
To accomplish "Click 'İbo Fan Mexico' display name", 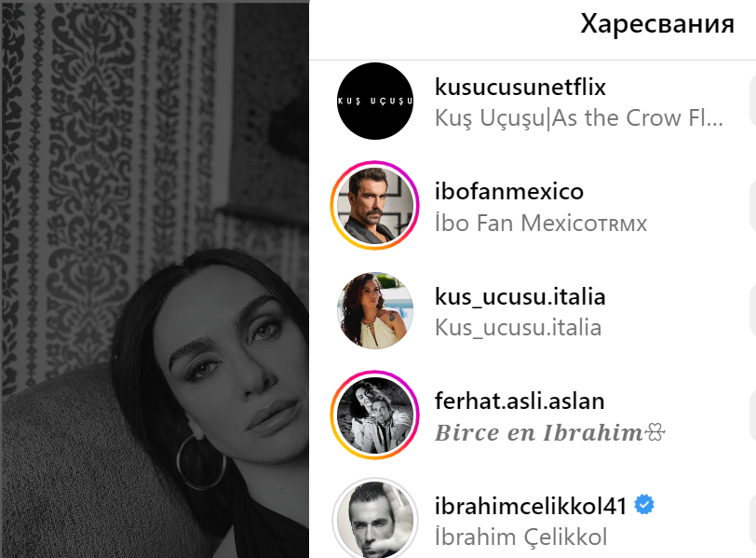I will (x=541, y=224).
